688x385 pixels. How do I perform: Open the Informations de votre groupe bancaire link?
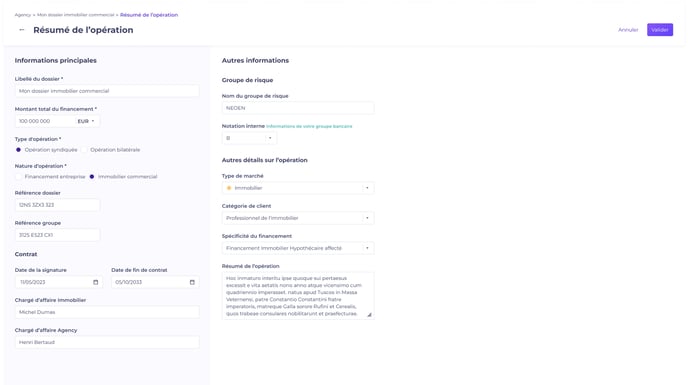point(309,126)
